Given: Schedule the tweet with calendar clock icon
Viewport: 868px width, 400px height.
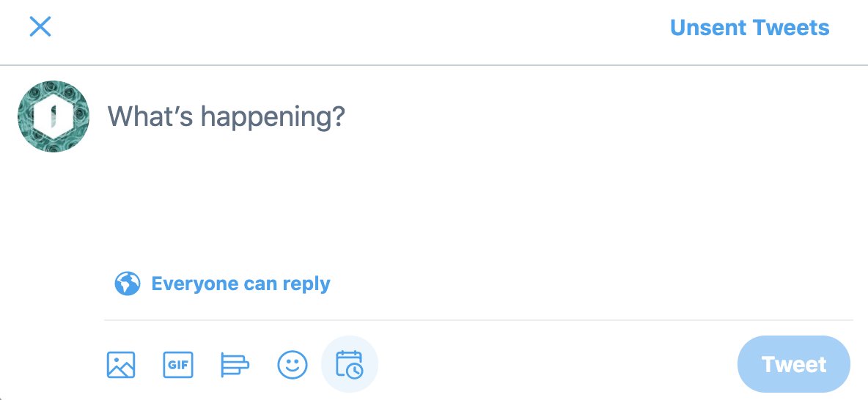Looking at the screenshot, I should click(x=349, y=364).
